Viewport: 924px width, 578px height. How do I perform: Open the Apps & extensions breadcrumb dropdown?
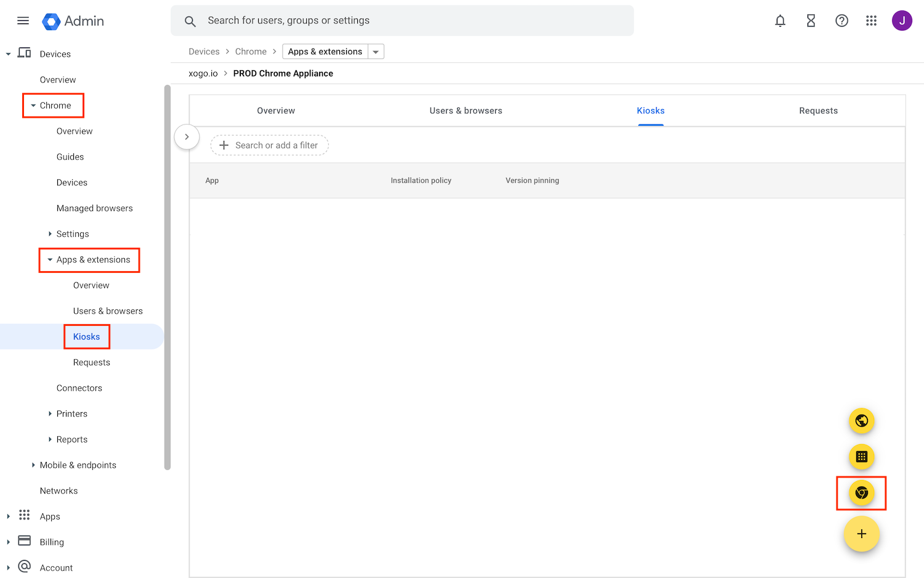coord(376,51)
